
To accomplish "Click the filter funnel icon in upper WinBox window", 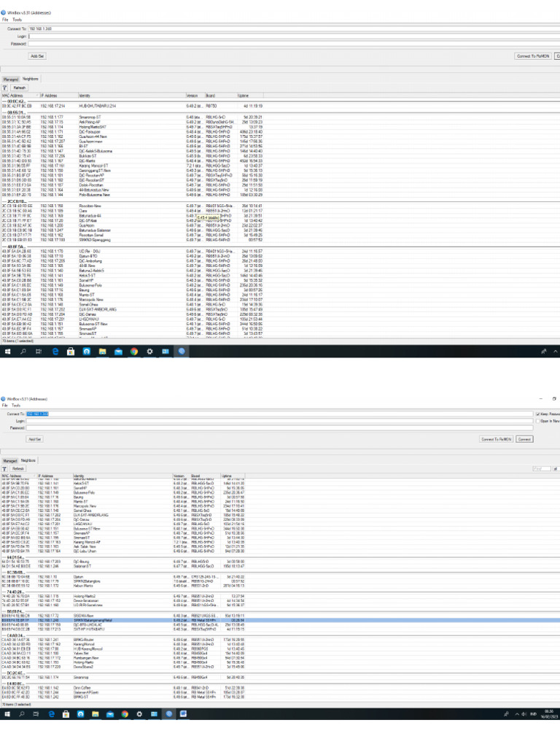I will click(5, 88).
